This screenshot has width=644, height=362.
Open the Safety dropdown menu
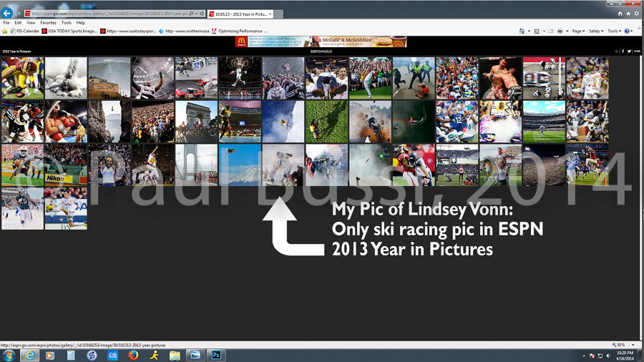point(596,31)
